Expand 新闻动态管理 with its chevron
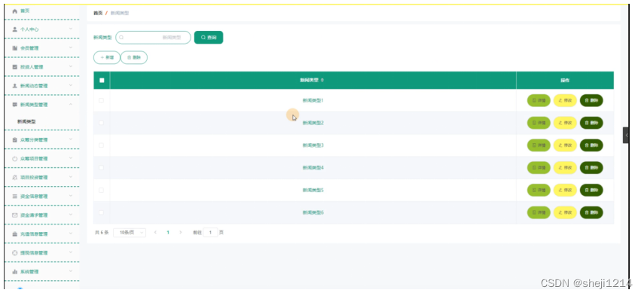The height and width of the screenshot is (296, 644). click(x=71, y=86)
